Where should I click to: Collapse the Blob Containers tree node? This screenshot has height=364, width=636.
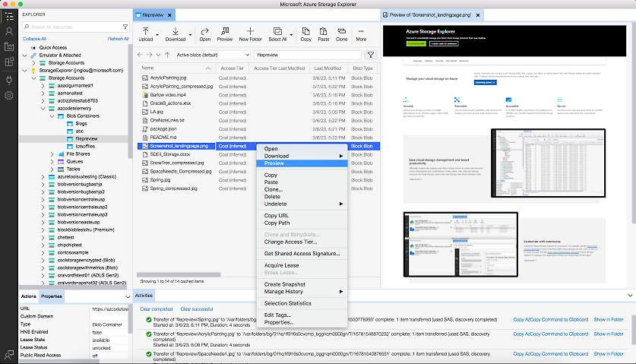point(51,116)
